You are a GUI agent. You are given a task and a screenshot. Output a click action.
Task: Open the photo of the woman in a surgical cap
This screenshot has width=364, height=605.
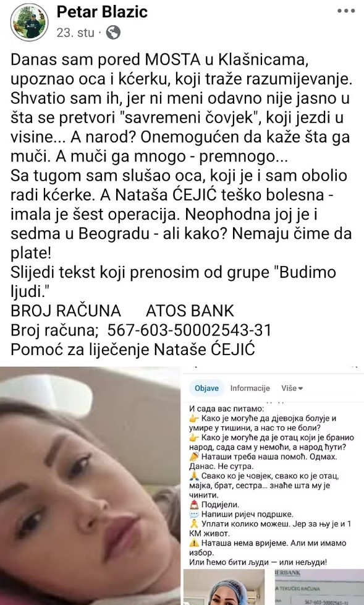point(228,587)
